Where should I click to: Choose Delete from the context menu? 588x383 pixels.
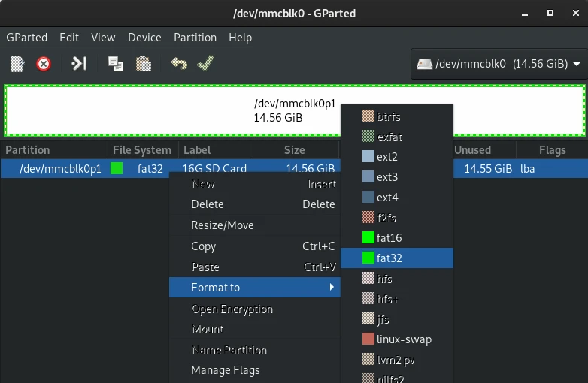[255, 204]
